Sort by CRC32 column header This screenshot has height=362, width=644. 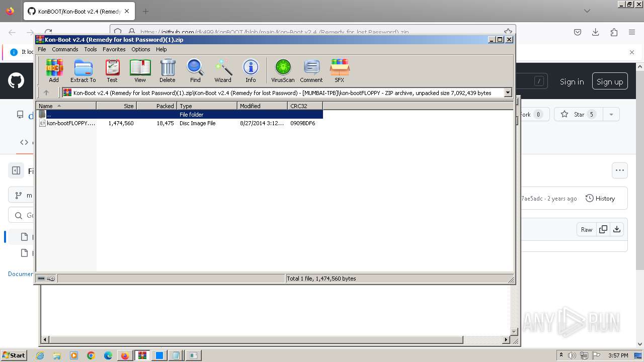(x=305, y=106)
